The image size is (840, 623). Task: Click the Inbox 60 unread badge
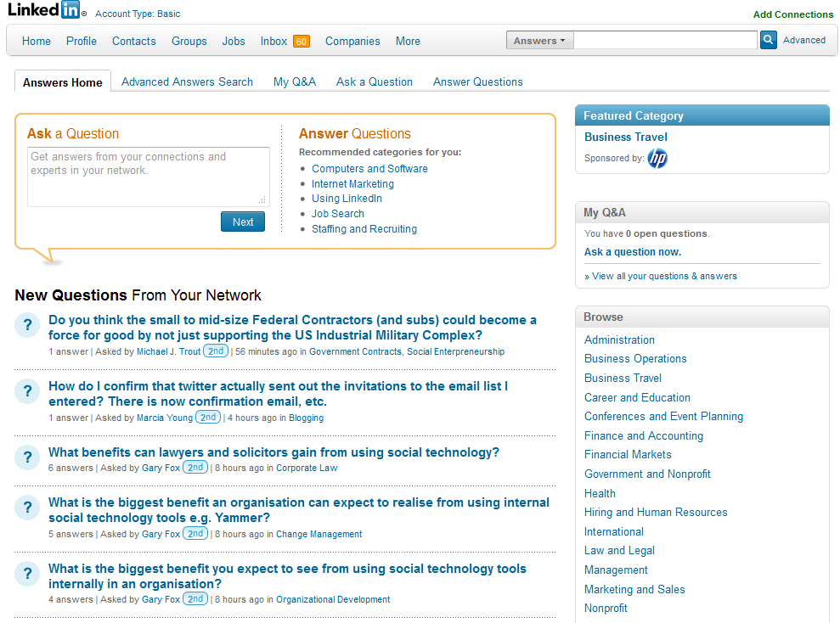301,42
